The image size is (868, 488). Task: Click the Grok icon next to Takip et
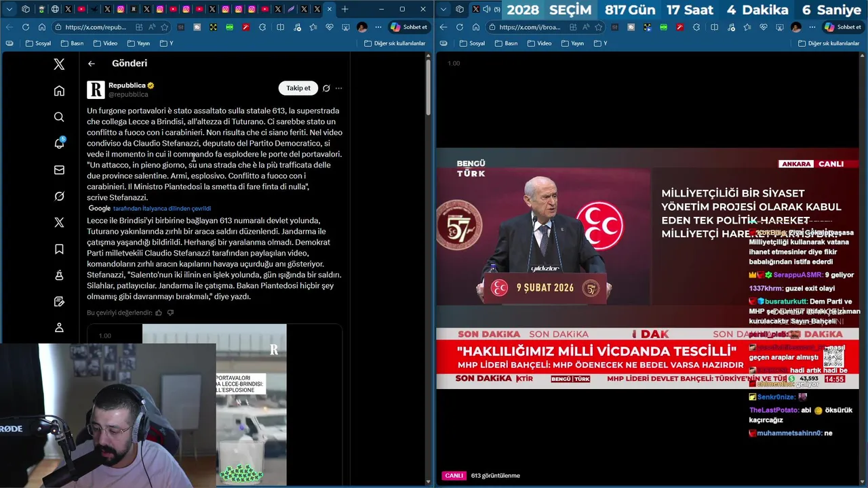pyautogui.click(x=326, y=88)
